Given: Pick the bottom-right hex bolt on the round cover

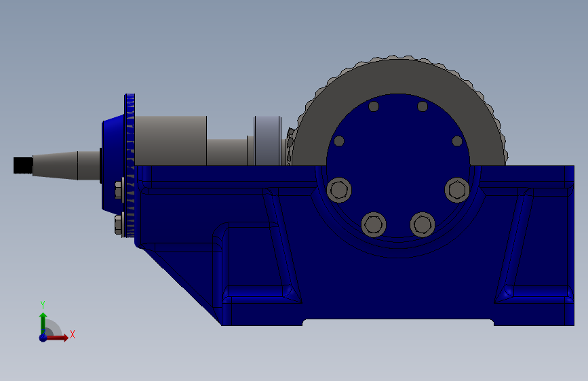Looking at the screenshot, I should (x=423, y=224).
